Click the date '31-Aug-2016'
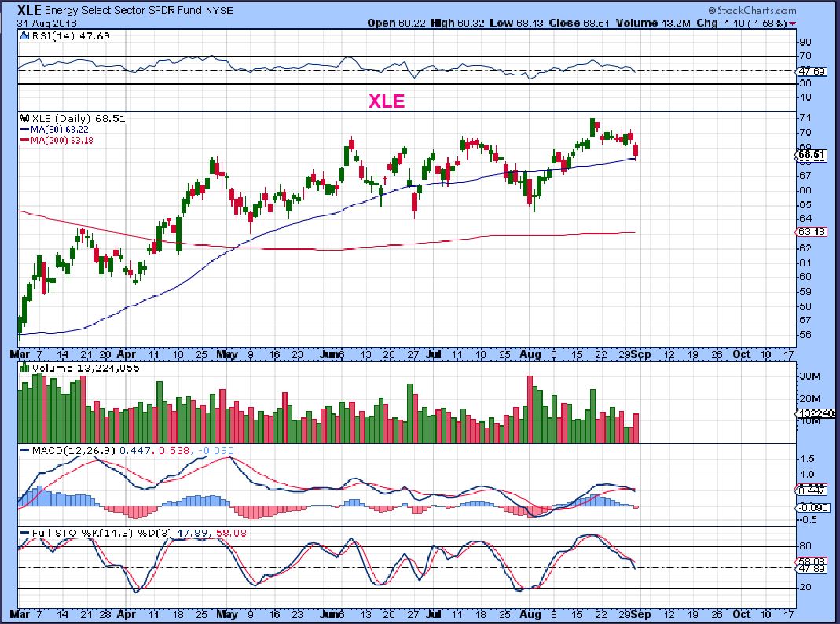Image resolution: width=840 pixels, height=624 pixels. click(x=46, y=24)
